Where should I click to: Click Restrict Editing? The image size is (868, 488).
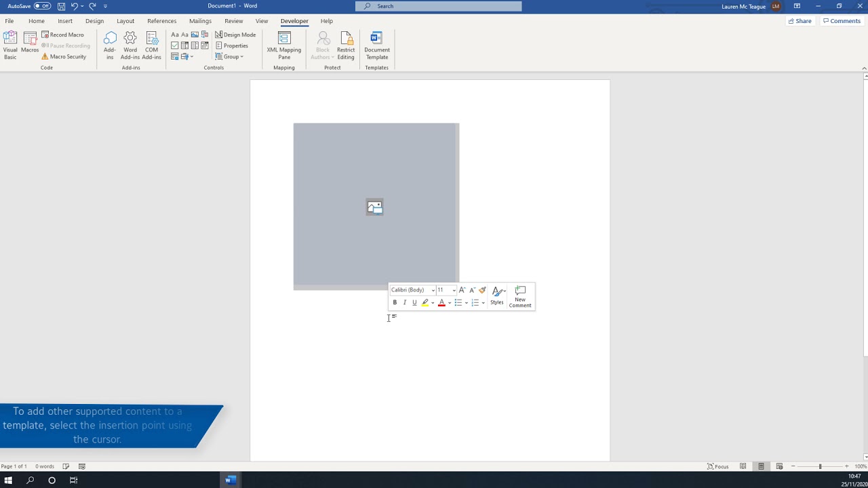click(346, 45)
